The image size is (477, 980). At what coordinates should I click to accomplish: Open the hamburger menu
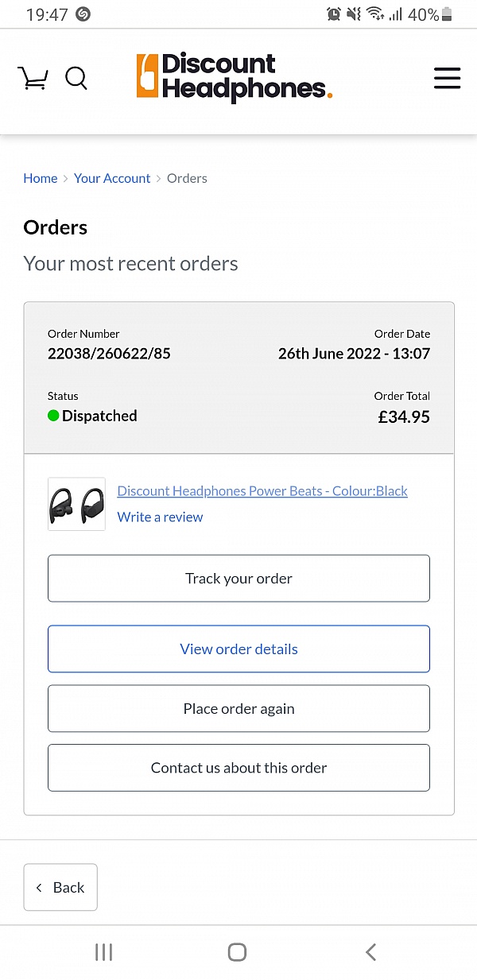pyautogui.click(x=447, y=78)
